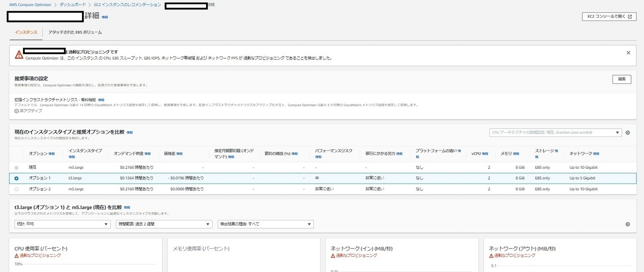Viewport: 644px width, 272px height.
Task: Click warning icon under ネットワーク (イン) graph
Action: point(333,256)
